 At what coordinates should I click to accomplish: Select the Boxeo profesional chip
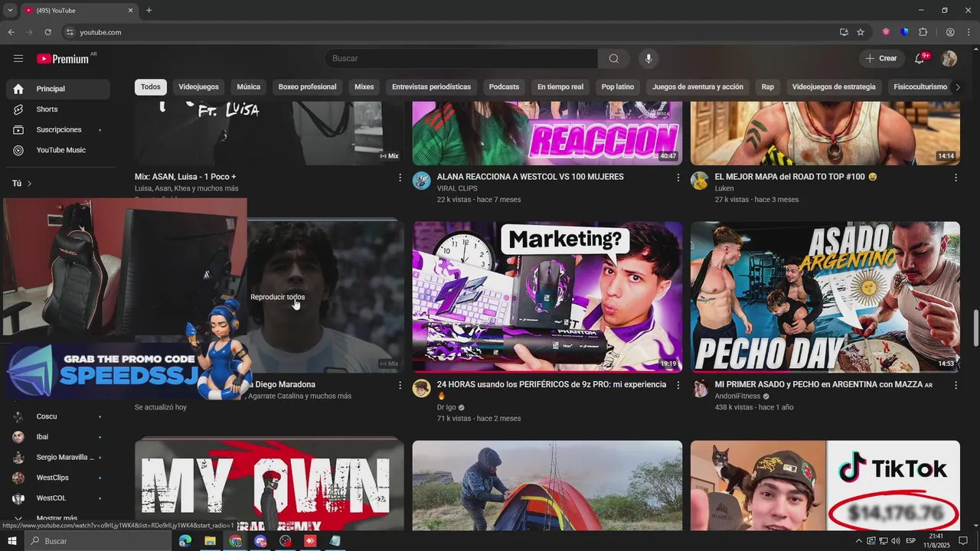pos(307,87)
